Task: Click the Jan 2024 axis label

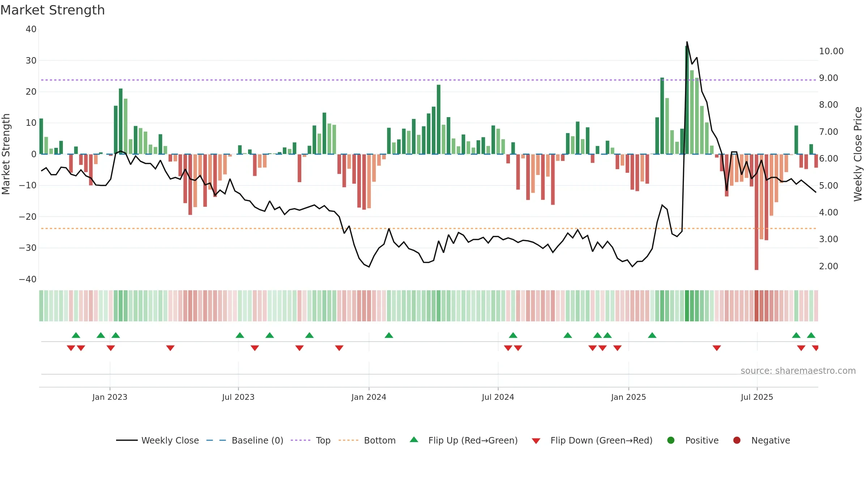Action: pyautogui.click(x=369, y=397)
